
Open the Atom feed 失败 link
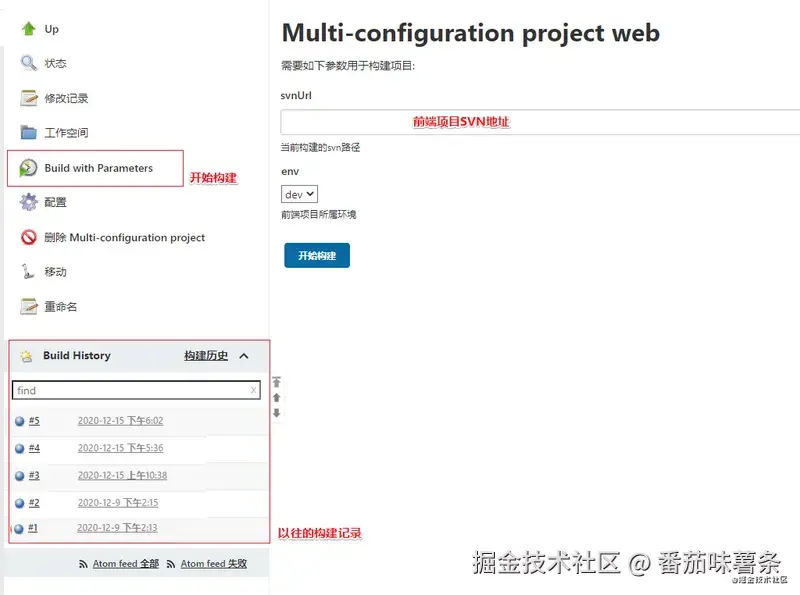pos(214,564)
